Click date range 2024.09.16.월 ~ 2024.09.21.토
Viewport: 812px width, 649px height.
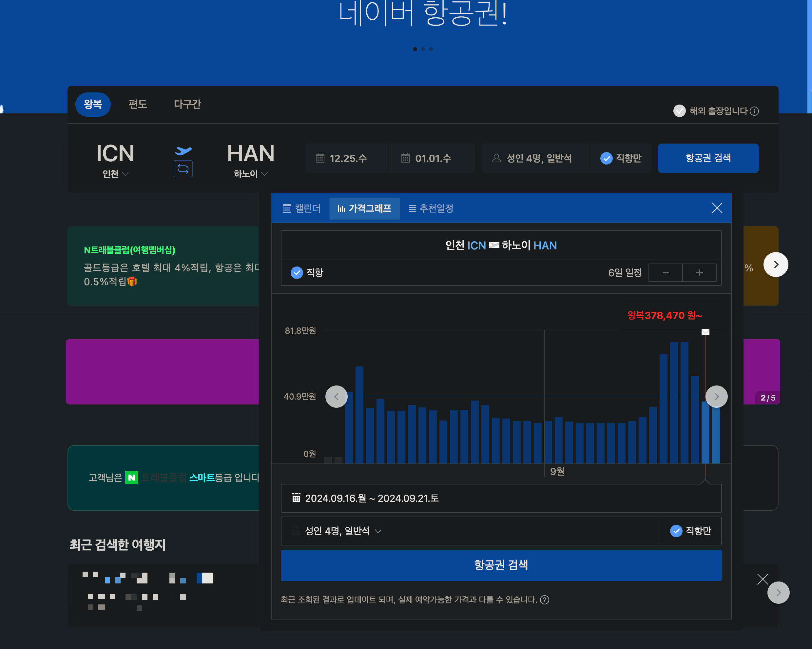pos(501,498)
